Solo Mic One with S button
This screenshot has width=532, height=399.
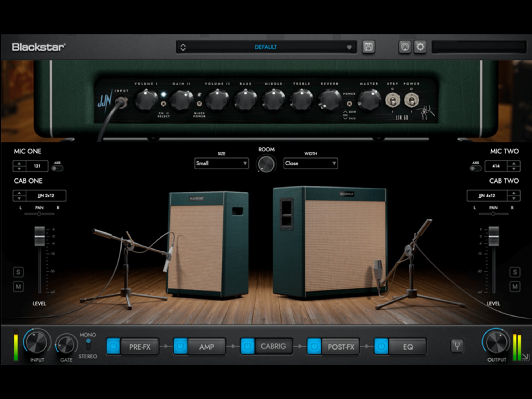tap(18, 272)
